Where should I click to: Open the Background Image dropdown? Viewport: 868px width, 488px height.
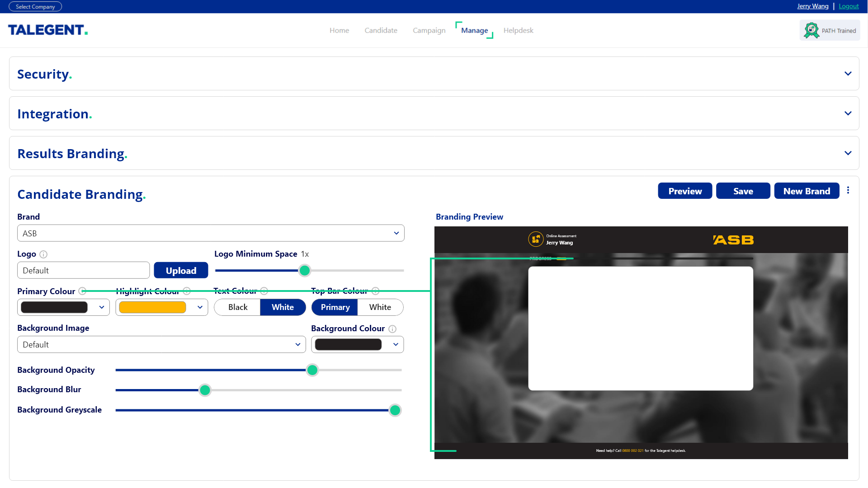(161, 344)
